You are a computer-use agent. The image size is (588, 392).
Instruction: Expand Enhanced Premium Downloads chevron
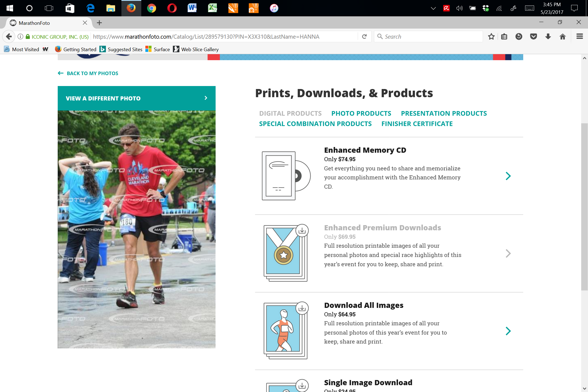coord(508,253)
